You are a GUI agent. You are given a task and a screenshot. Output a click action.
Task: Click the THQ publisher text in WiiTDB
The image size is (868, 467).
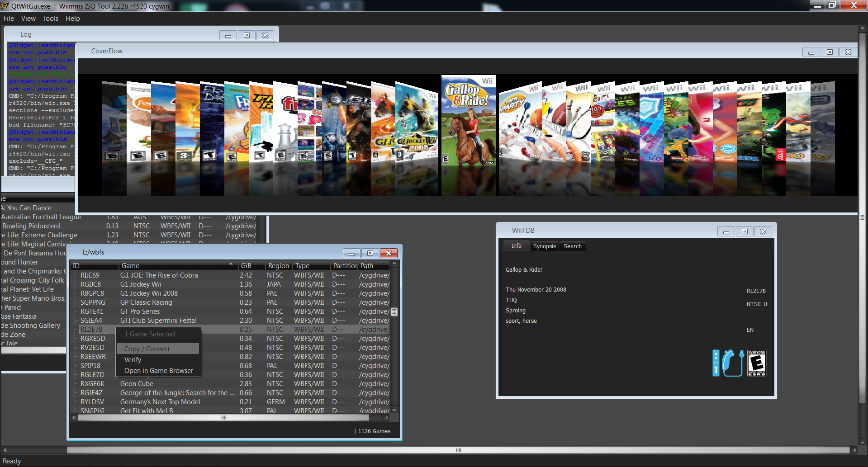point(511,300)
